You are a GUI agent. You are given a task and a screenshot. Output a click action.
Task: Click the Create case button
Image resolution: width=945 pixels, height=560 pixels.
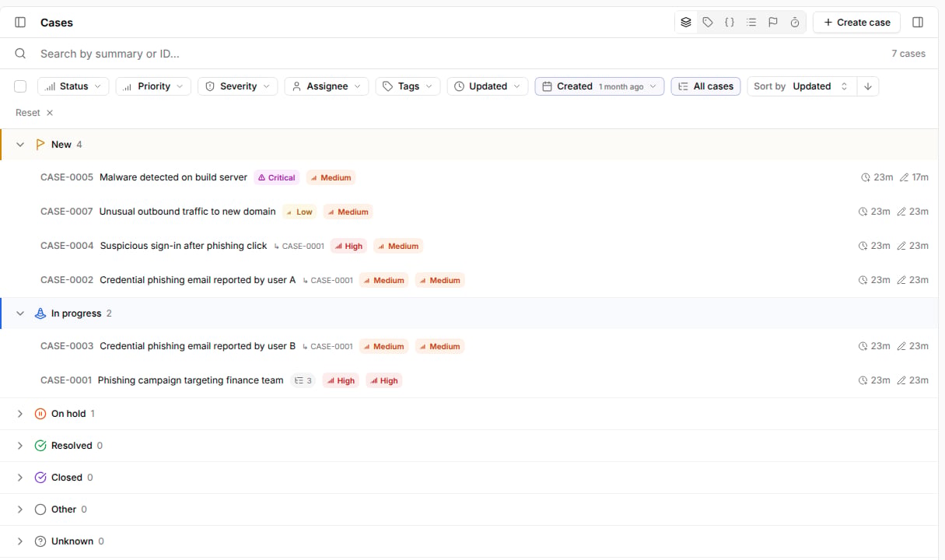(856, 23)
